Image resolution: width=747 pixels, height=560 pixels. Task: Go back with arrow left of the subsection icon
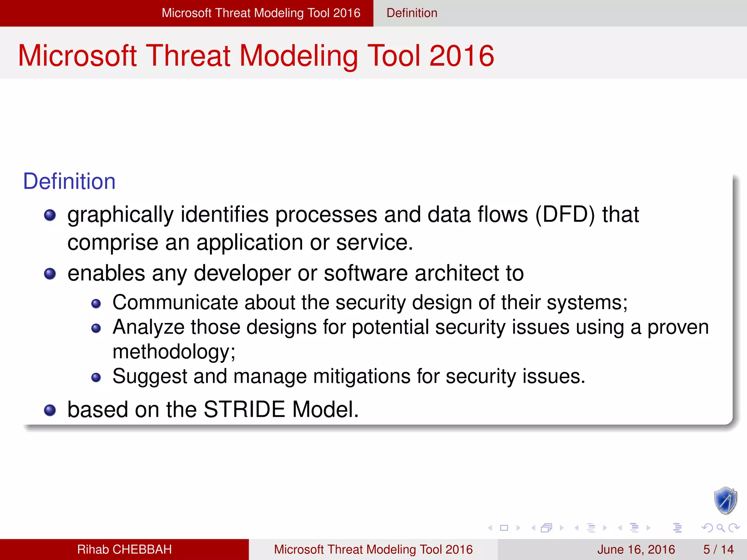click(577, 528)
